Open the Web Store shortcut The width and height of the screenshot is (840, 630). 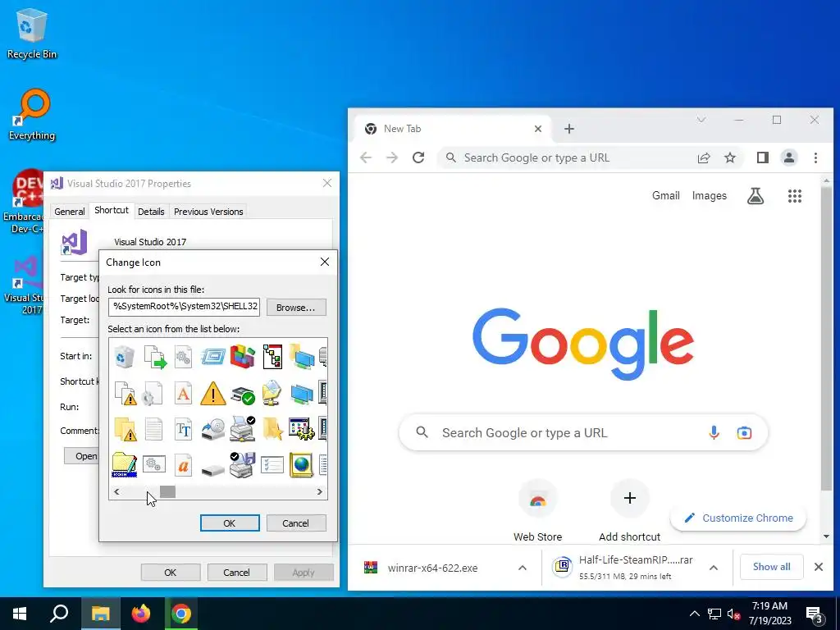point(538,510)
